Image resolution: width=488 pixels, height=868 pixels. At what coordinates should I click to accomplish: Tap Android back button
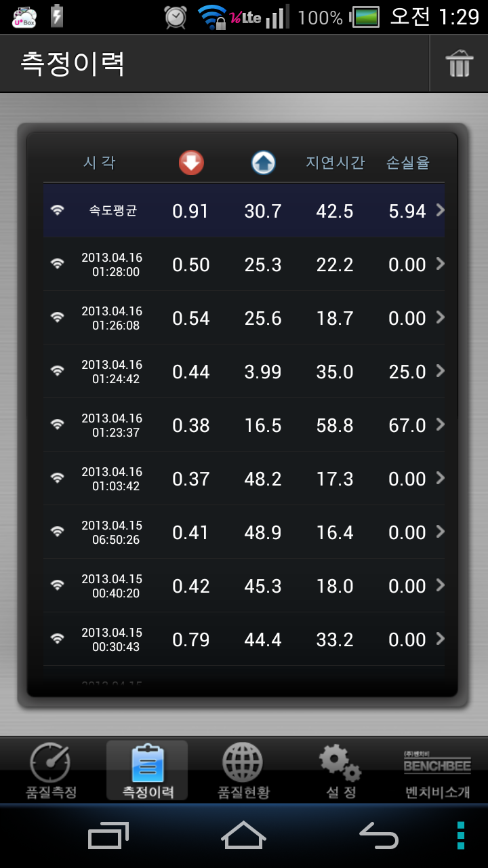[379, 835]
